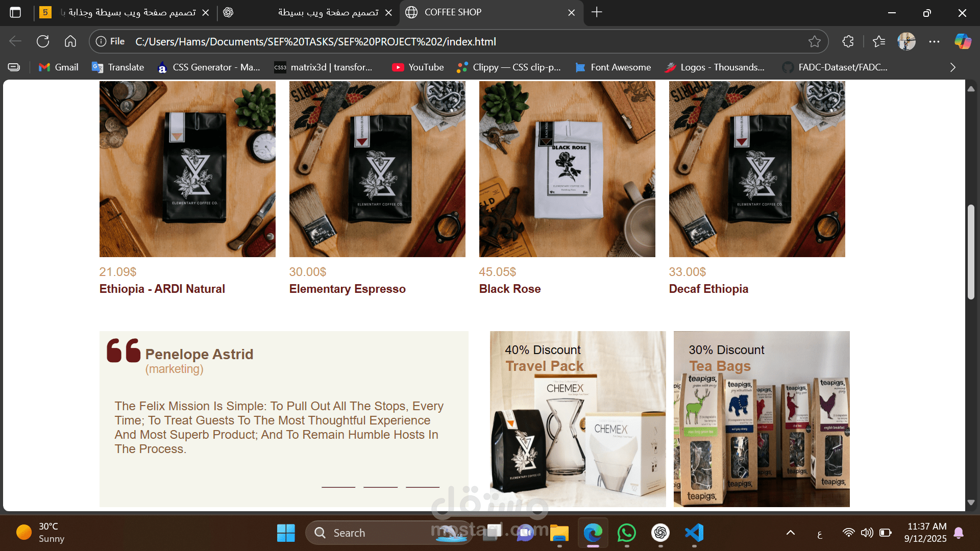Open File Explorer from the taskbar

[559, 533]
